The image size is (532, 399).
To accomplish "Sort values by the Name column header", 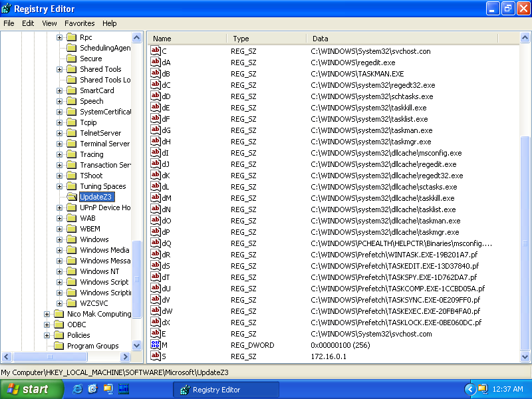I will coord(187,39).
